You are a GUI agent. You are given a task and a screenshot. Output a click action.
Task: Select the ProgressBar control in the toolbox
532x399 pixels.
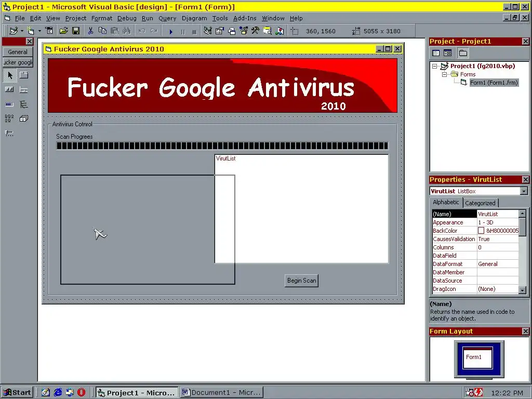[9, 104]
